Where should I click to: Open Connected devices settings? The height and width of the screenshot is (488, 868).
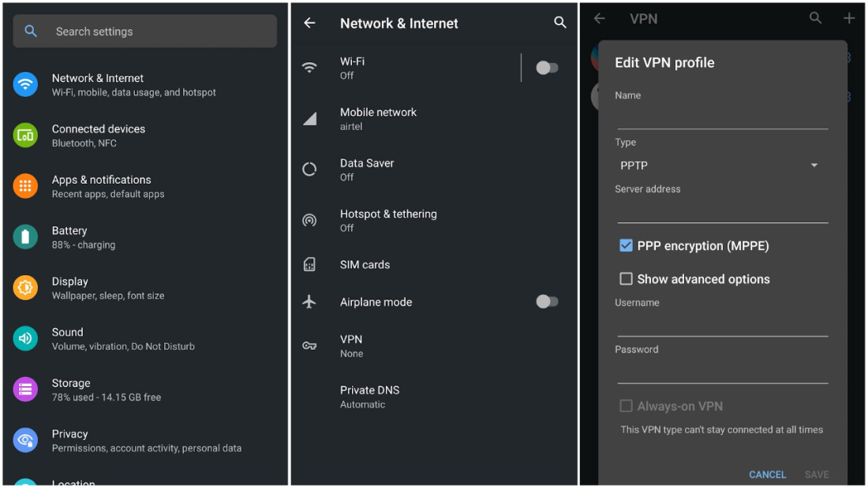(145, 136)
